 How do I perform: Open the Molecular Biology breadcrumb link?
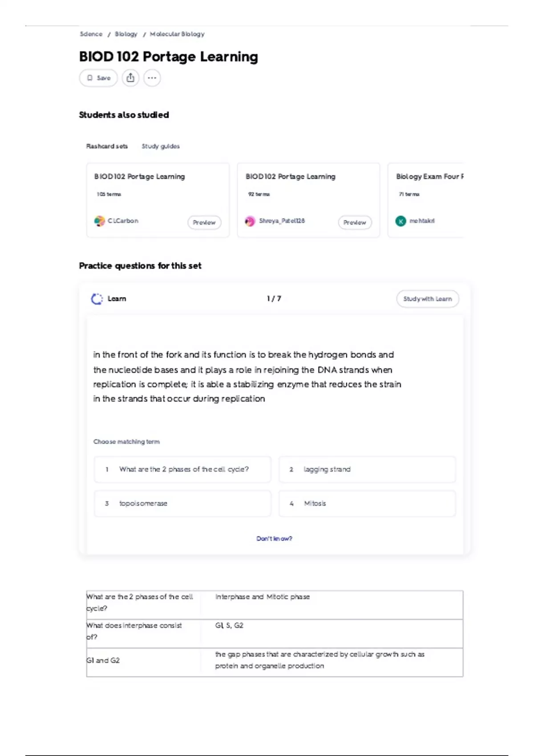tap(177, 34)
